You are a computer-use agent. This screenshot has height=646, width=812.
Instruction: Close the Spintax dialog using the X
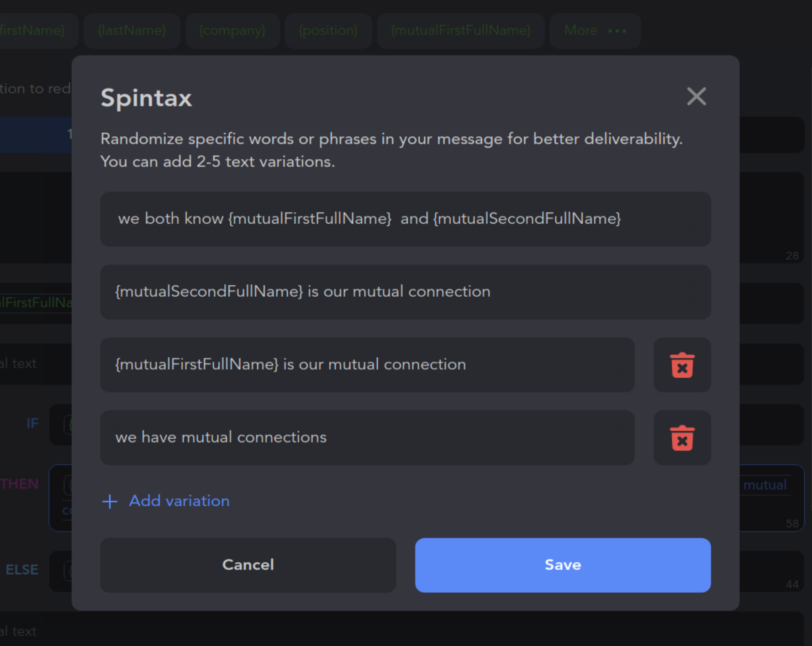pyautogui.click(x=696, y=96)
